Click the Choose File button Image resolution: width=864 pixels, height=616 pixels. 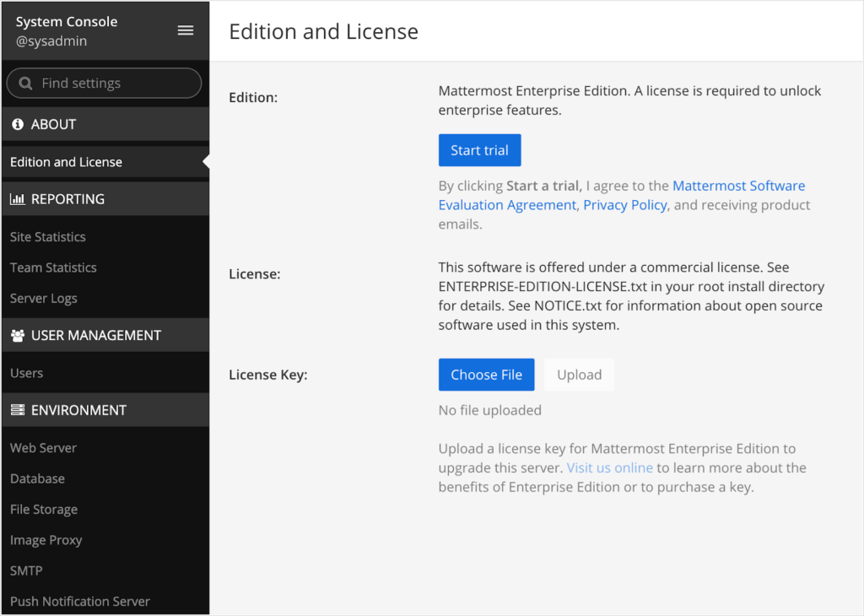[x=487, y=375]
